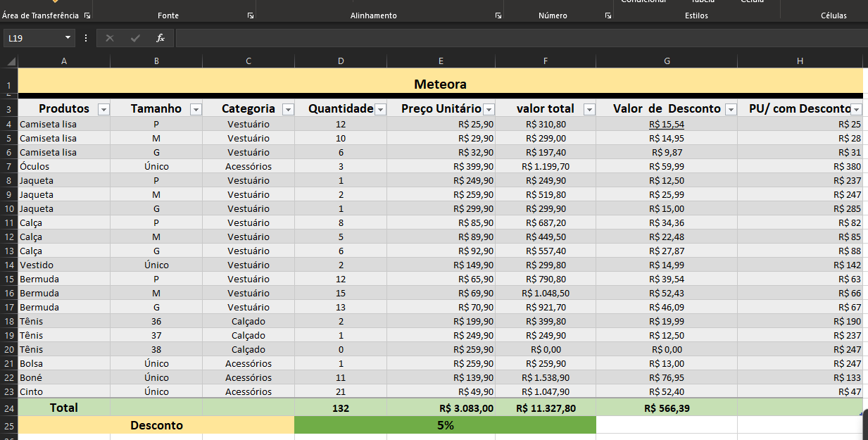Select row 24 header
Viewport: 868px width, 440px height.
pyautogui.click(x=8, y=408)
